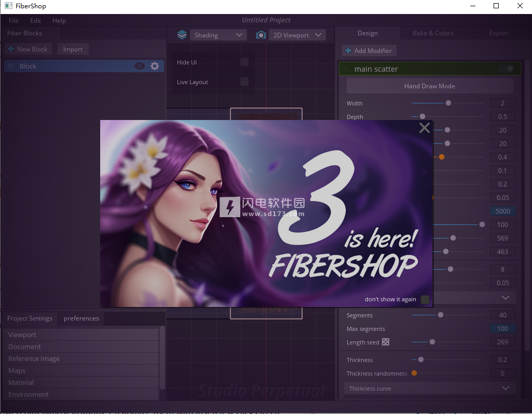Toggle the main scatter modifier switch
This screenshot has width=532, height=414.
tap(506, 69)
